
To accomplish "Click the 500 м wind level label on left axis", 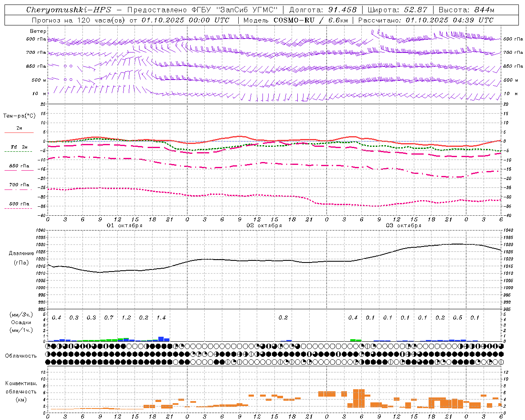I will pos(39,80).
